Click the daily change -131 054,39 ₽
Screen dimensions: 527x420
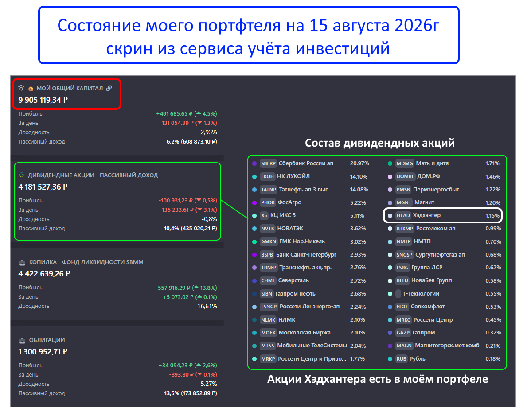[x=176, y=123]
